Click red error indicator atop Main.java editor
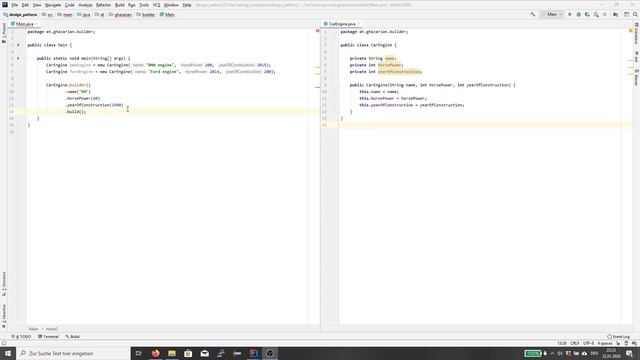This screenshot has height=360, width=640. tap(318, 31)
